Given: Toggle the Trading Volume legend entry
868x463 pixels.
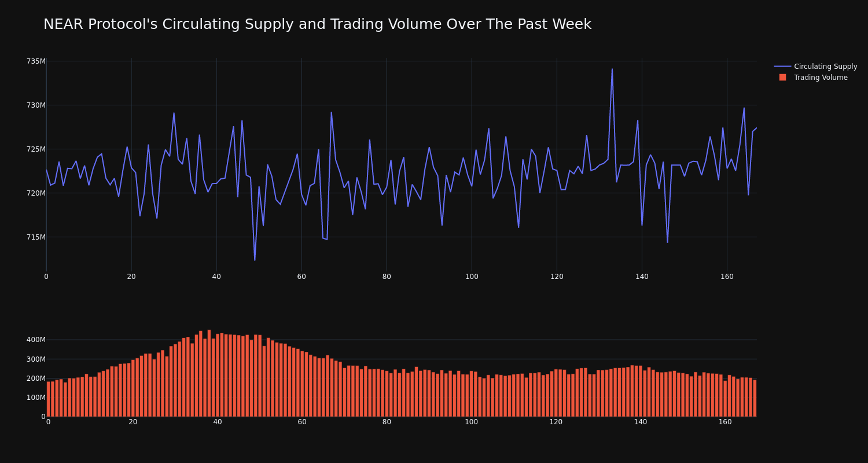Looking at the screenshot, I should (813, 78).
